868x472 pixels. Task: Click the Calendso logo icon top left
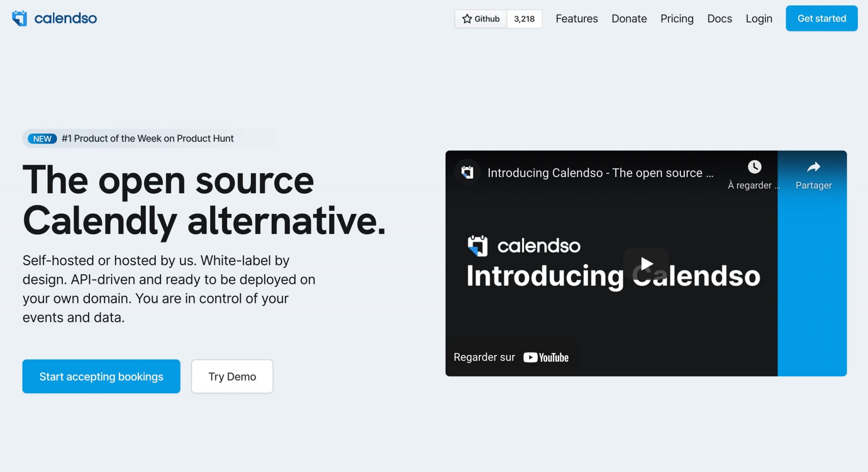[20, 19]
